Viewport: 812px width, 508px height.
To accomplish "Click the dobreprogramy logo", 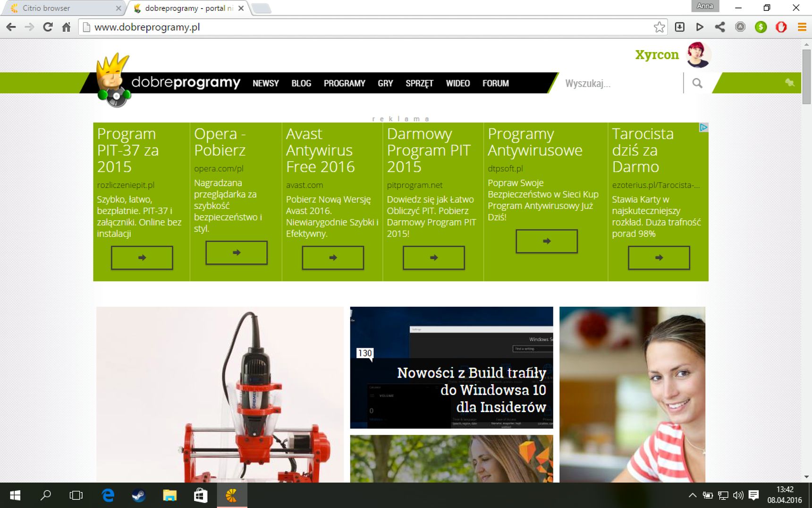I will [169, 81].
